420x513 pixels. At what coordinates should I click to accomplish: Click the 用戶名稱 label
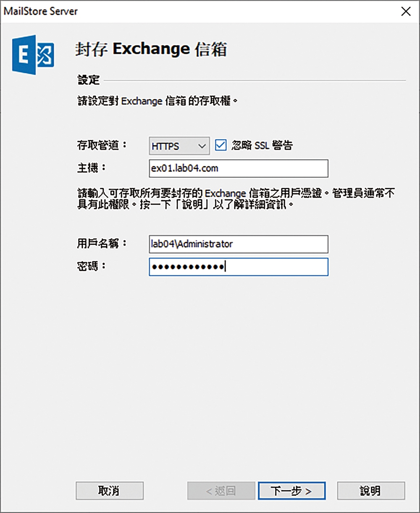click(102, 243)
